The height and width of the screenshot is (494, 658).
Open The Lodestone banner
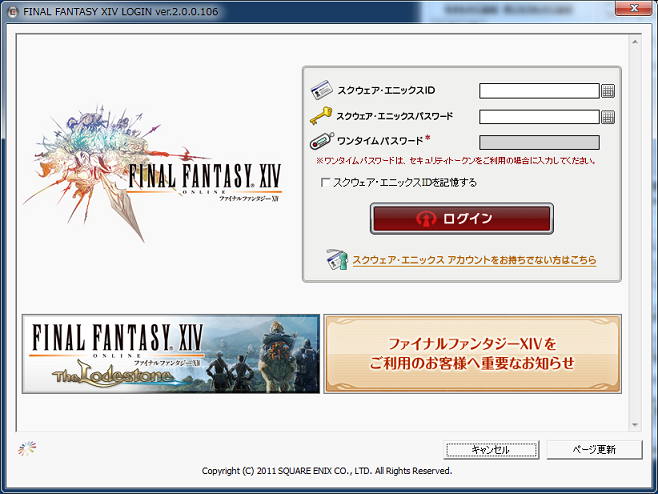(x=171, y=354)
